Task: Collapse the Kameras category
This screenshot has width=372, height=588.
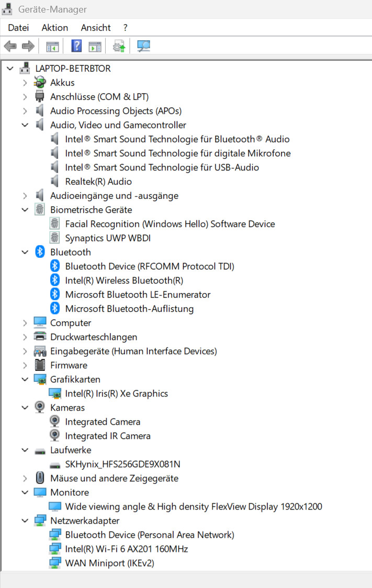Action: click(25, 408)
